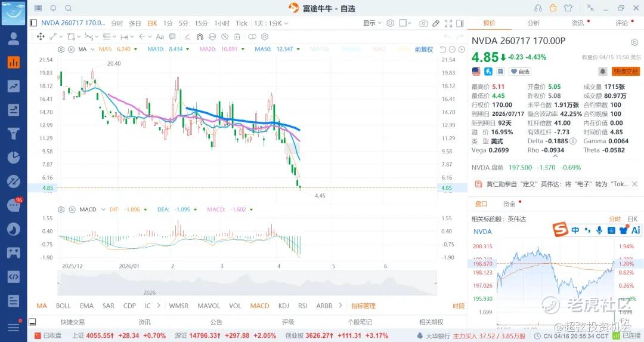Toggle the right panel layout icon
Viewport: 644px width, 342px height.
point(460,23)
